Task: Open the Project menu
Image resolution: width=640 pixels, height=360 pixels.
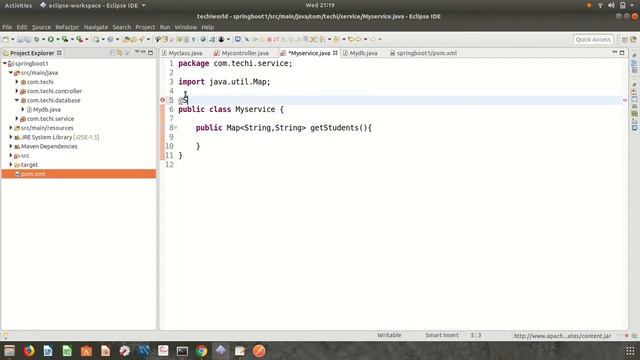Action: (145, 27)
